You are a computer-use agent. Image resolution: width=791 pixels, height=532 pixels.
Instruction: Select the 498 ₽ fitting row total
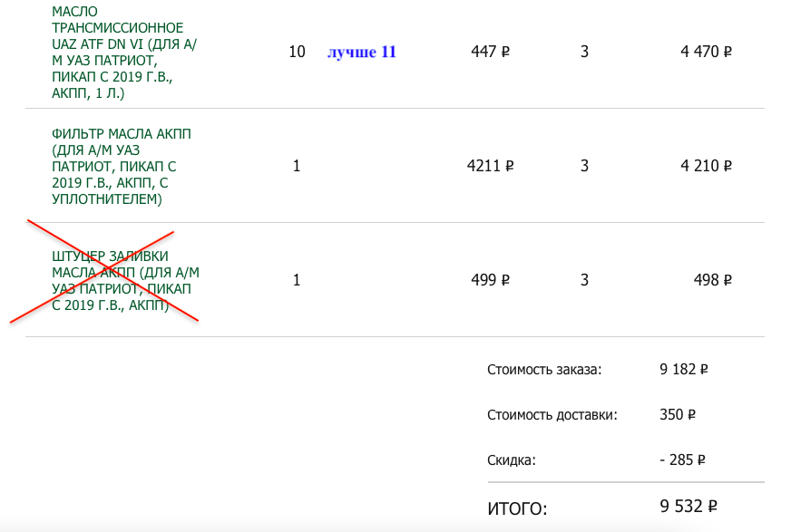(712, 280)
